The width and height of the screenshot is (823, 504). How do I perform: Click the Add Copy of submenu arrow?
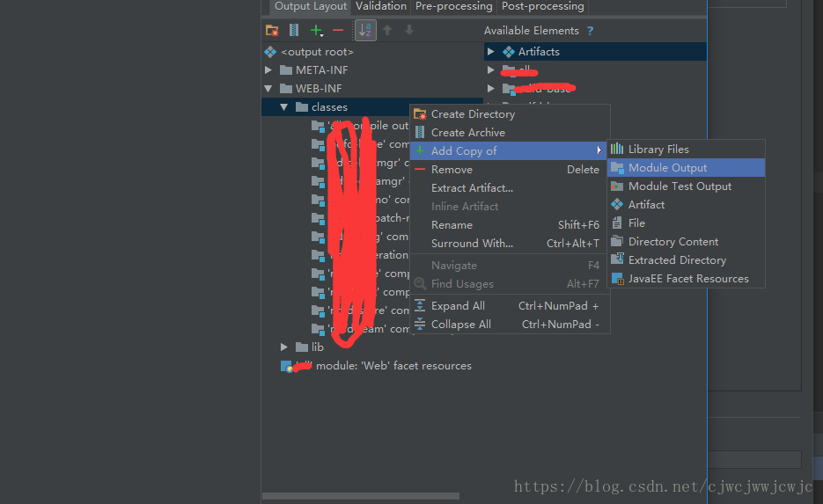tap(599, 150)
